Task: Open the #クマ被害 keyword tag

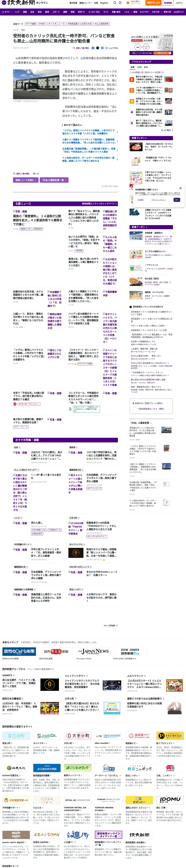Action: pos(31,24)
